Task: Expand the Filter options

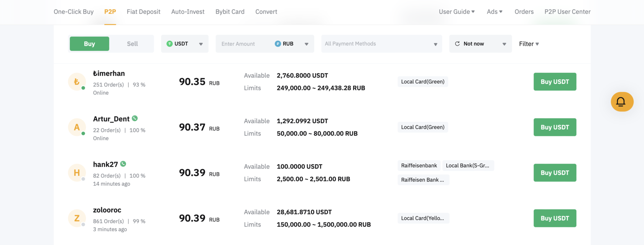Action: [529, 44]
